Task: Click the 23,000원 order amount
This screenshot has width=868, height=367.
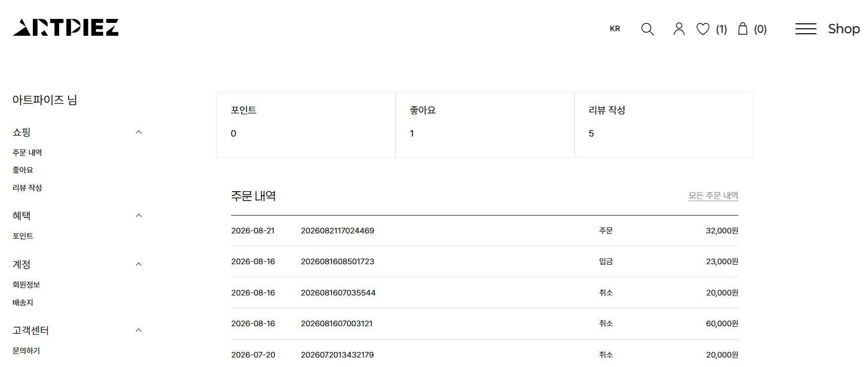Action: tap(722, 261)
